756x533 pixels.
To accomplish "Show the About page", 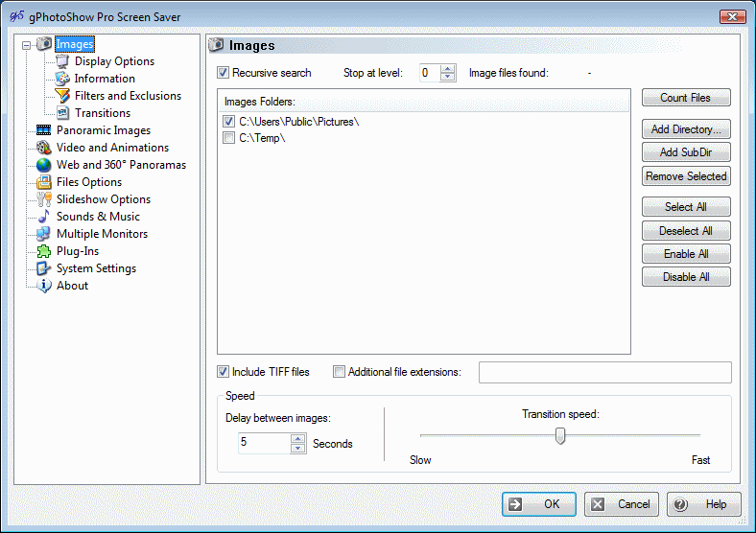I will tap(72, 286).
